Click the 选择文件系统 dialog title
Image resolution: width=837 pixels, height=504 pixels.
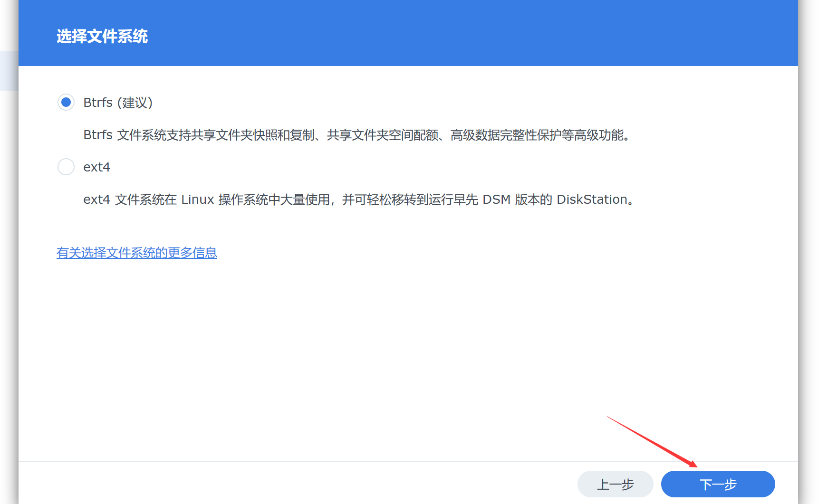(102, 36)
